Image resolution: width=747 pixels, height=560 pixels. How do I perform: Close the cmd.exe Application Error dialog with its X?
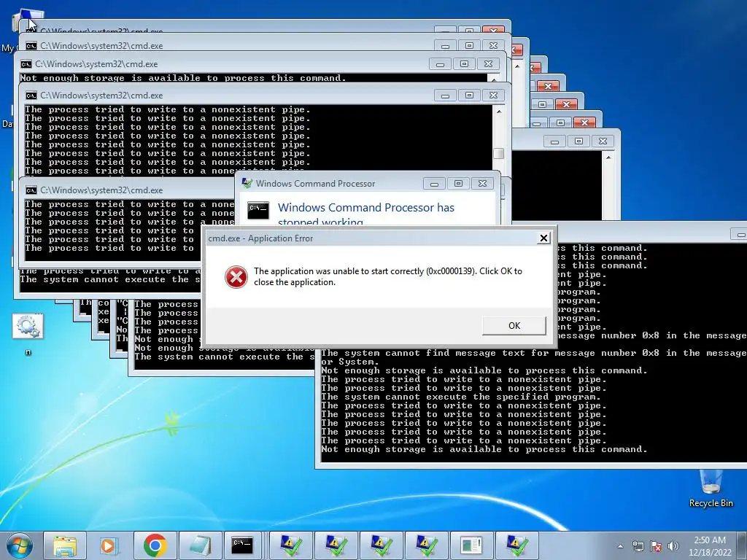tap(543, 238)
